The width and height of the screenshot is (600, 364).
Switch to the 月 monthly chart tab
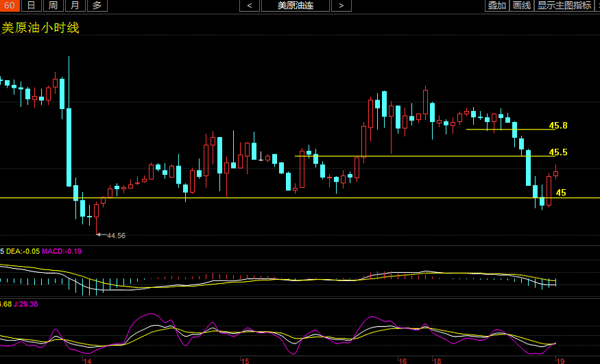(75, 5)
